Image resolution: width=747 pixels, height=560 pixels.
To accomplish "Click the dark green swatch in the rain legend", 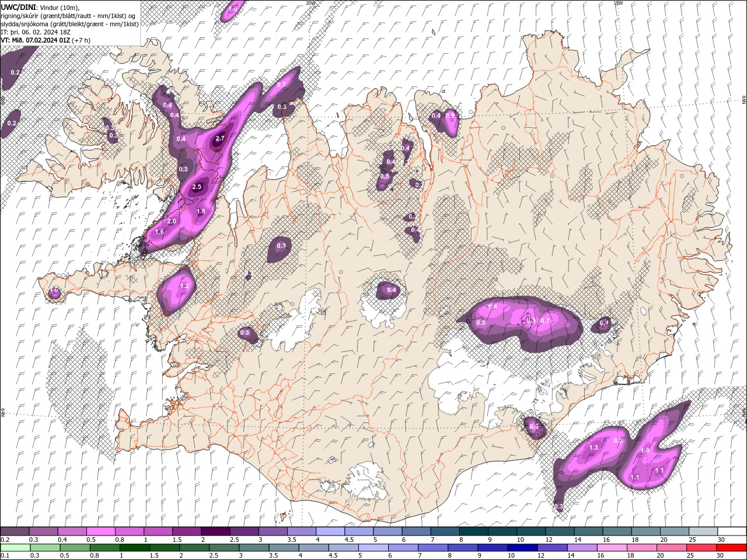I will [x=134, y=548].
